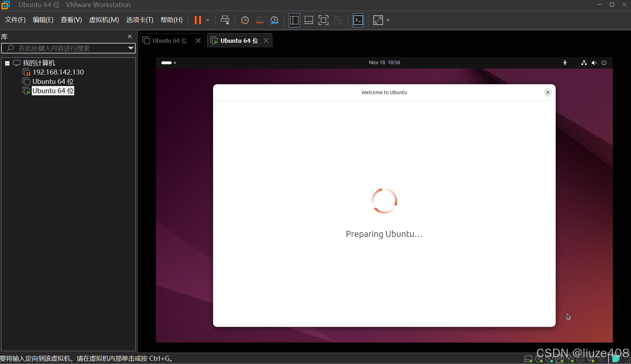Open the 帮助(H) menu

click(172, 20)
